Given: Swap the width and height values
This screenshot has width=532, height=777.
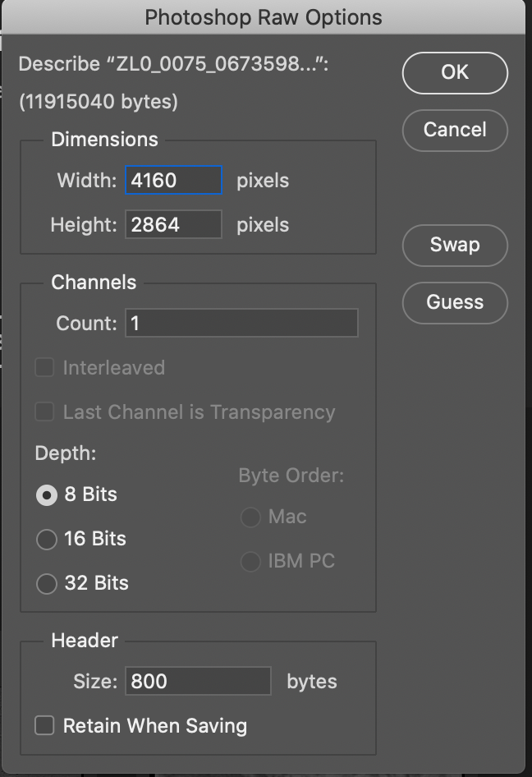Looking at the screenshot, I should (455, 245).
